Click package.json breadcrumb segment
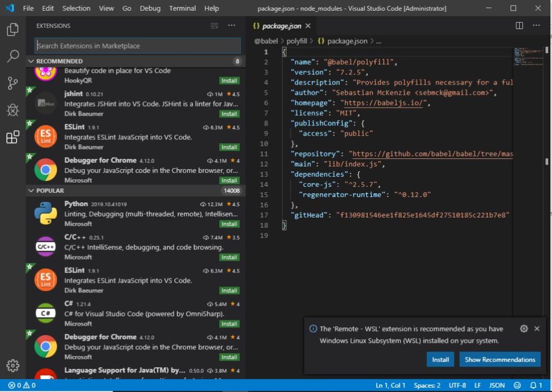552x392 pixels. pyautogui.click(x=342, y=41)
